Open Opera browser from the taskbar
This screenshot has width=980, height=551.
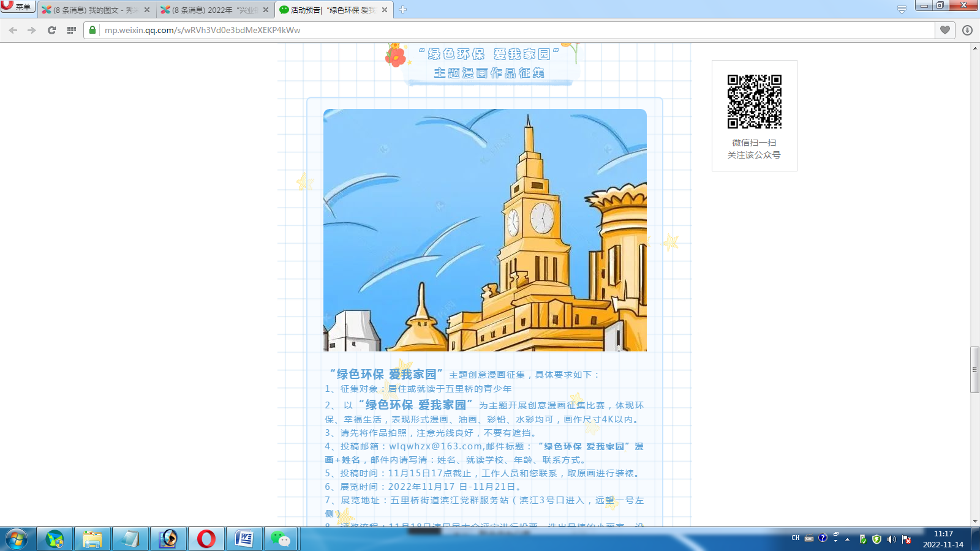206,539
